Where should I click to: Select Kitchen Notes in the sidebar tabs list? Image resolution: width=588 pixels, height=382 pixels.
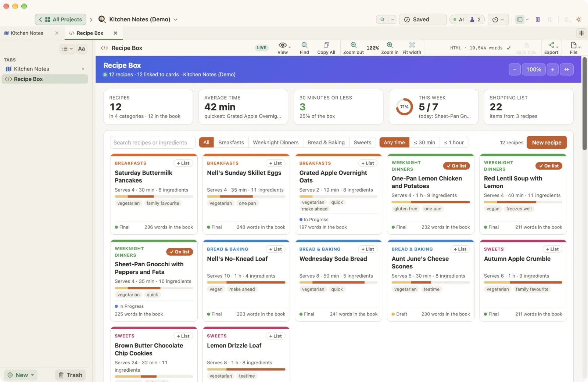[45, 69]
